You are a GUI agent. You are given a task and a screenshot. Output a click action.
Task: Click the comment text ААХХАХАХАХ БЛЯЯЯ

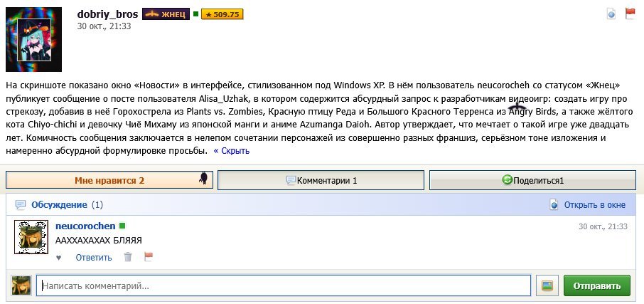pyautogui.click(x=99, y=241)
